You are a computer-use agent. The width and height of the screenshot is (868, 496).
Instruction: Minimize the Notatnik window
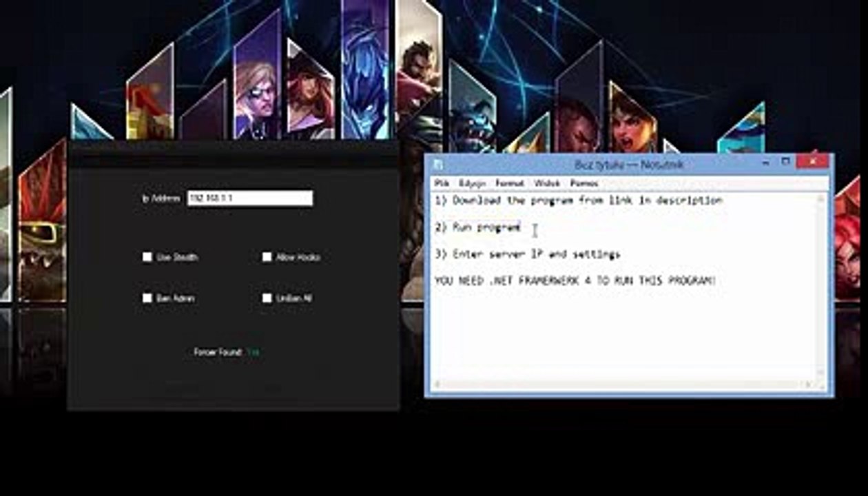(x=766, y=163)
